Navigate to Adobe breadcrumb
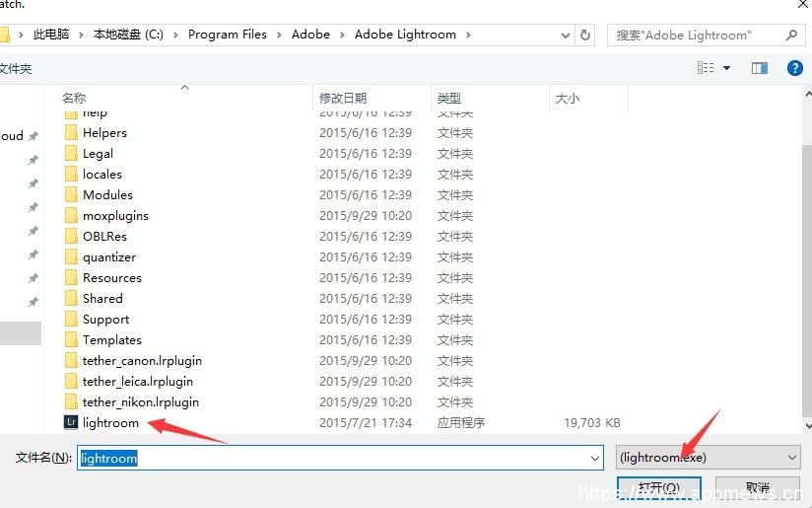 click(x=310, y=35)
